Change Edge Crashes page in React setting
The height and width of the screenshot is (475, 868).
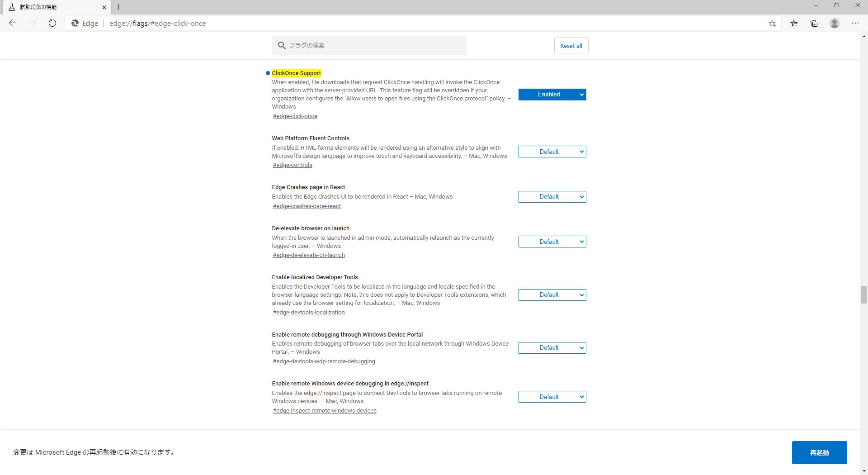pyautogui.click(x=552, y=196)
